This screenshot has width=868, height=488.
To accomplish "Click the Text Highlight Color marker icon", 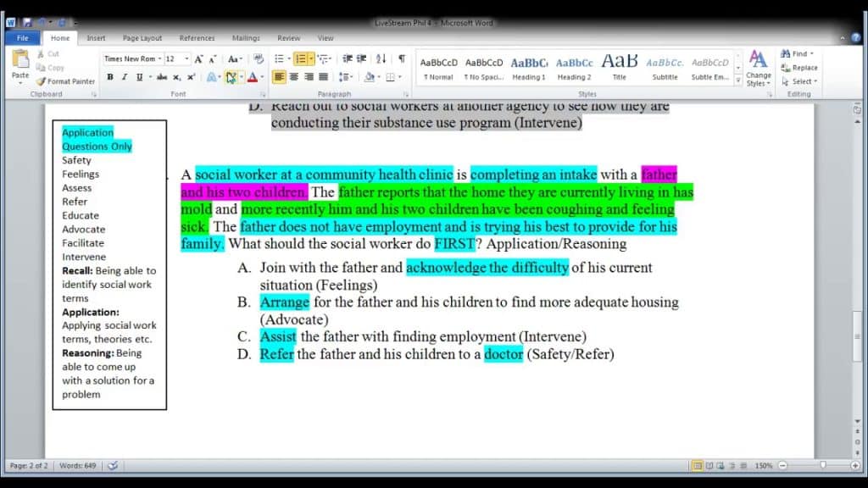I will point(231,77).
